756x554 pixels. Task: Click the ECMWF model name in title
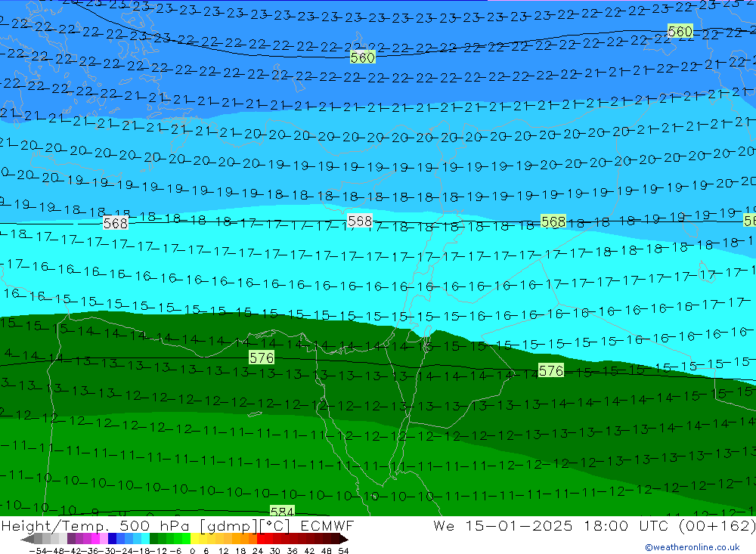pyautogui.click(x=327, y=525)
